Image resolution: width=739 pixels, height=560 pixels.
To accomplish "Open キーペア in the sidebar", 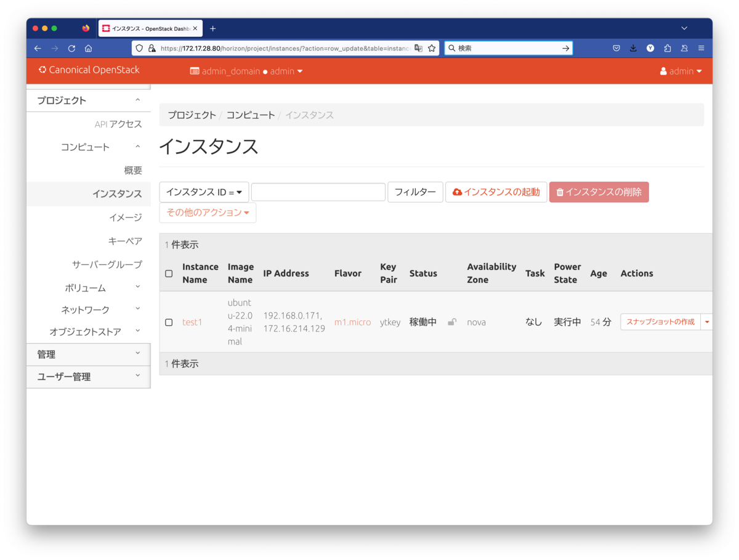I will click(125, 241).
